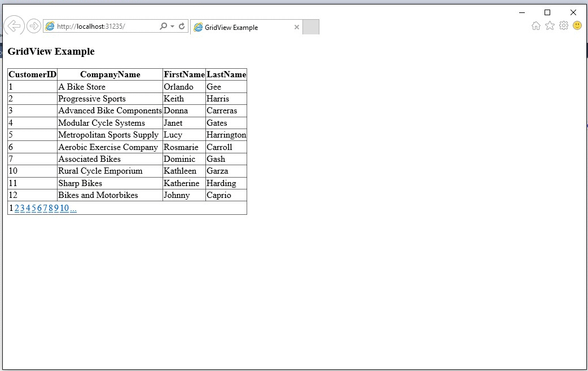Click the FirstName column header
Image resolution: width=588 pixels, height=371 pixels.
(184, 74)
